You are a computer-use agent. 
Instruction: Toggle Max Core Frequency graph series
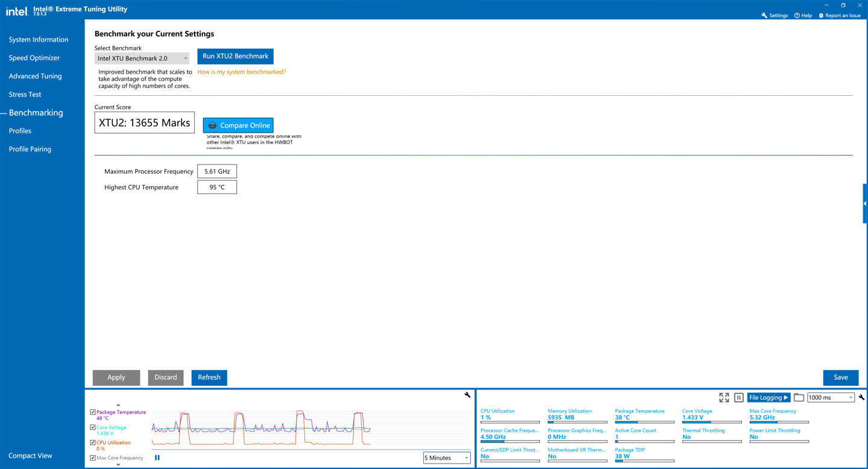point(93,458)
